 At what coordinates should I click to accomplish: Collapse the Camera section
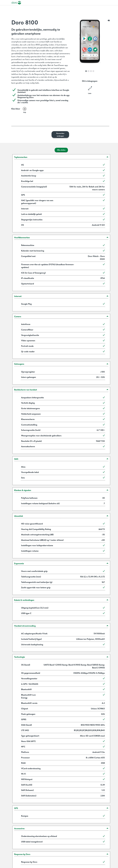[107, 316]
